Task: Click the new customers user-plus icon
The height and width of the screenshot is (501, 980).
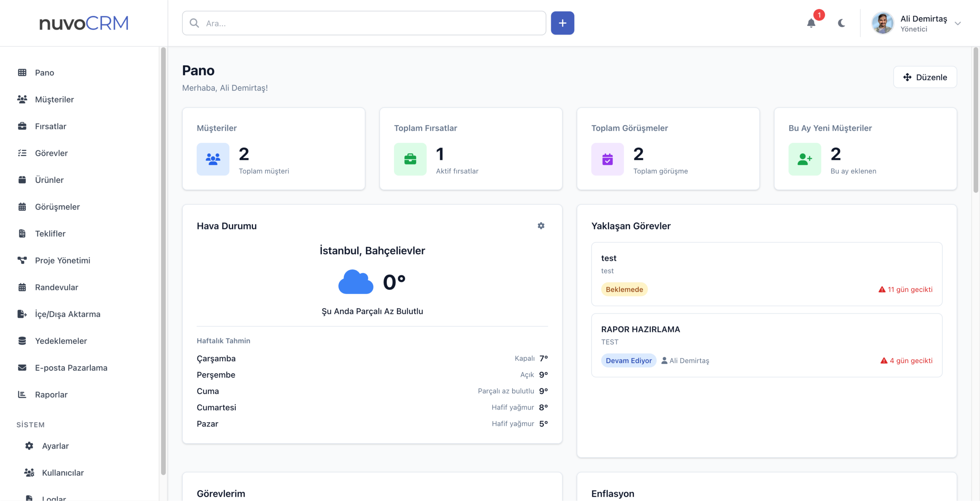Action: pos(804,159)
